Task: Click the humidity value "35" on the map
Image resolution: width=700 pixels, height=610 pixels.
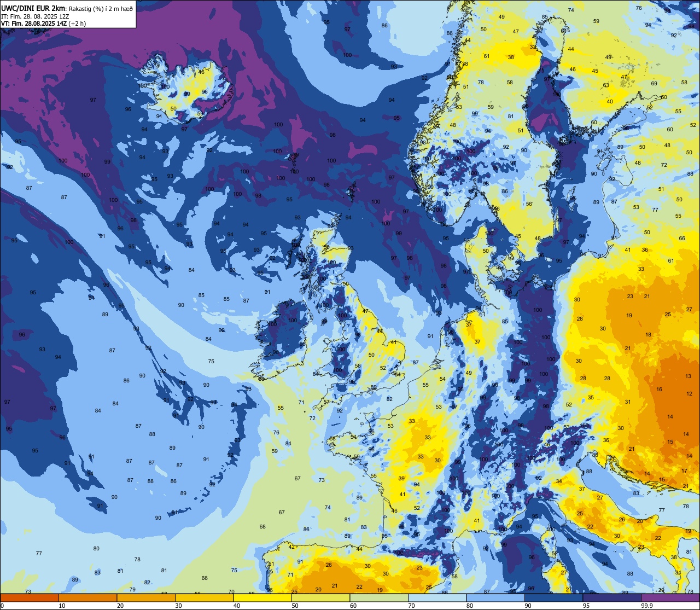Action: click(x=591, y=398)
